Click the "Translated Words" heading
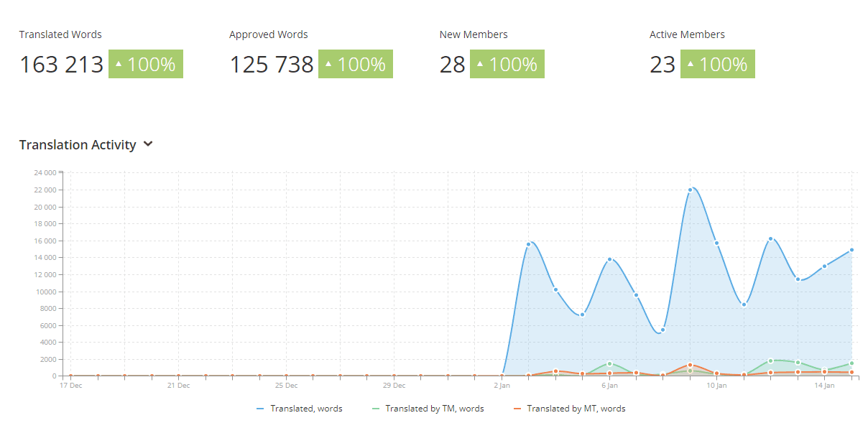868x428 pixels. point(60,34)
